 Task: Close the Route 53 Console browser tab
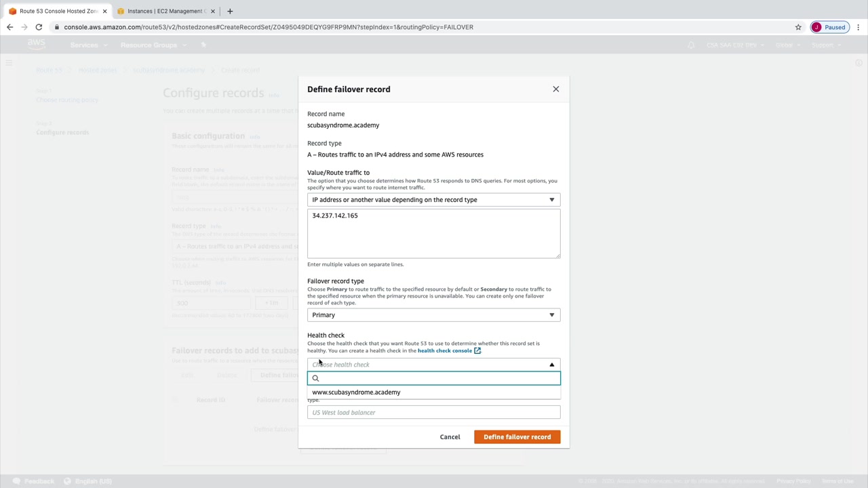pos(104,11)
